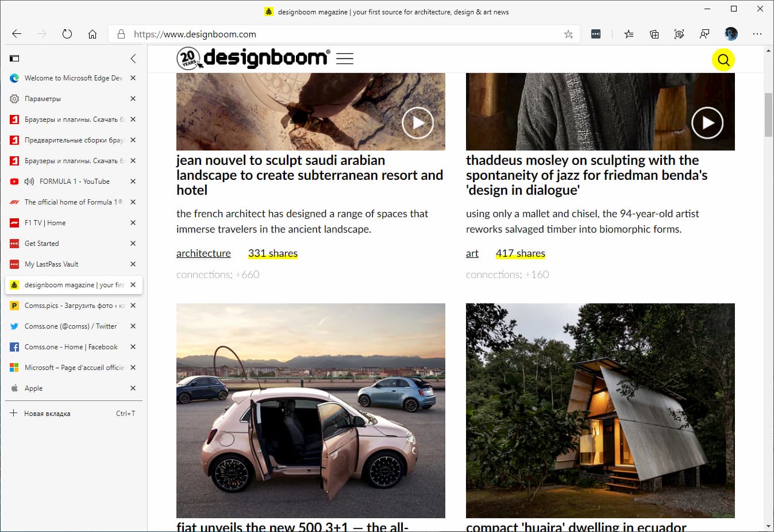Open the browser profile avatar
This screenshot has width=774, height=532.
coord(730,34)
